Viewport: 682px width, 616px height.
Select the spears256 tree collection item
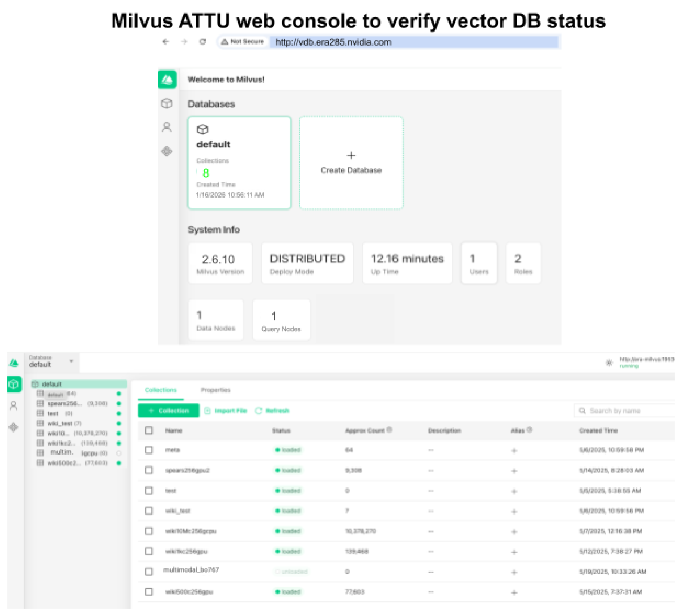point(79,403)
